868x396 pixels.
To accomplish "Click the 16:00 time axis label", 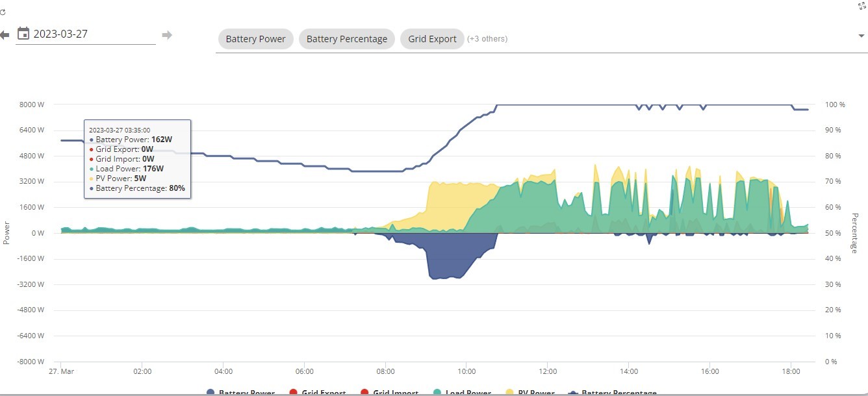I will pos(709,372).
